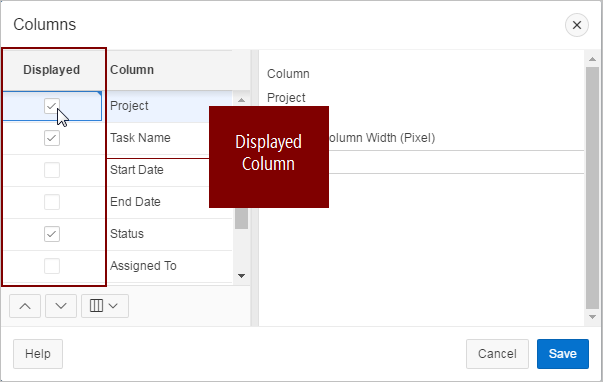Click the right panel scroll up arrow

click(592, 59)
